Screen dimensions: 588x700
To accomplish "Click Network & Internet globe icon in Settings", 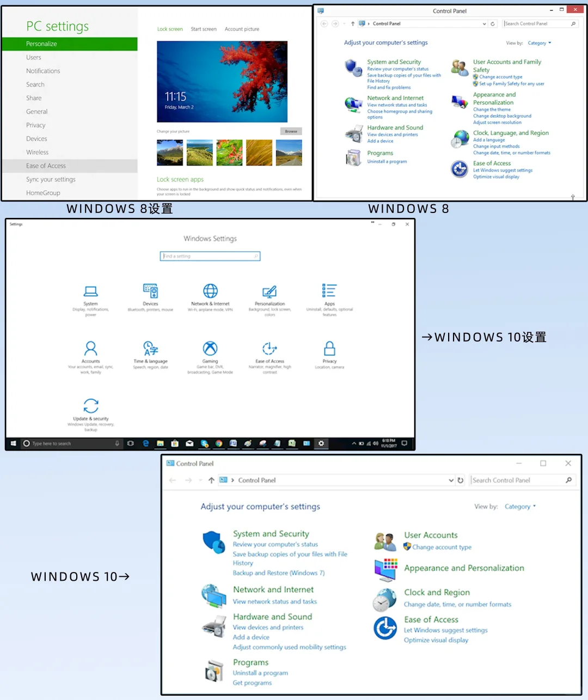I will click(x=210, y=291).
